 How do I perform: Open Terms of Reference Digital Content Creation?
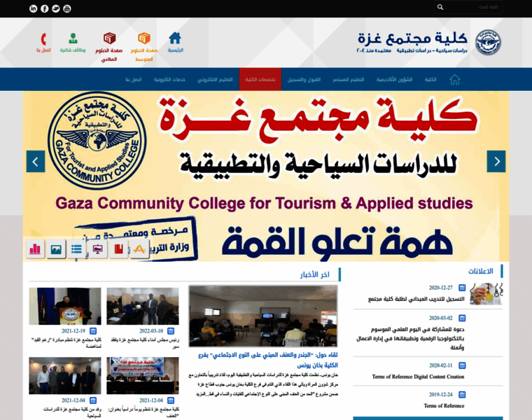click(x=418, y=377)
